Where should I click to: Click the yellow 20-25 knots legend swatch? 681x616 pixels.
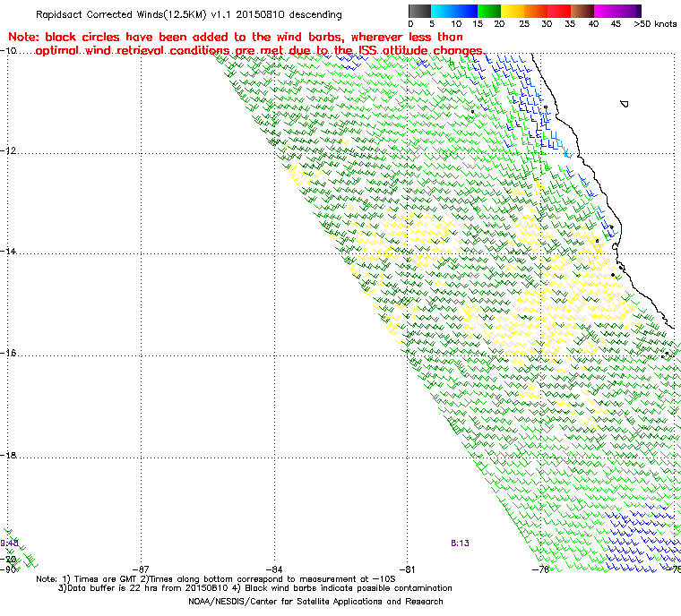point(513,11)
